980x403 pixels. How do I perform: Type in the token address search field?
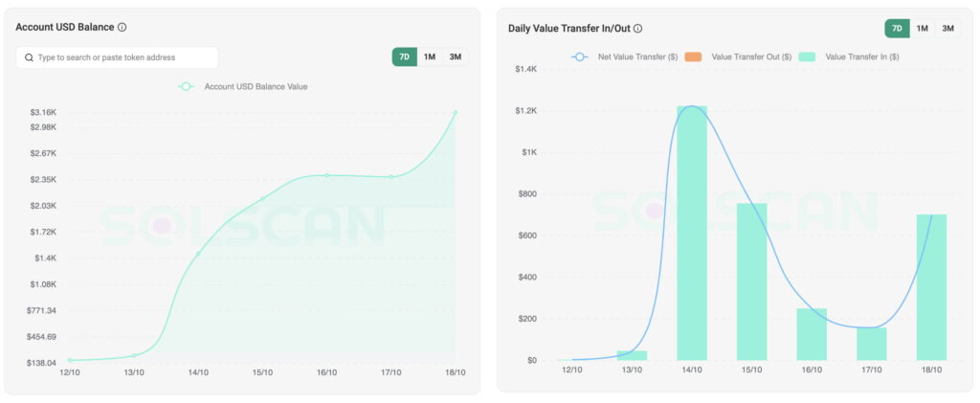124,57
